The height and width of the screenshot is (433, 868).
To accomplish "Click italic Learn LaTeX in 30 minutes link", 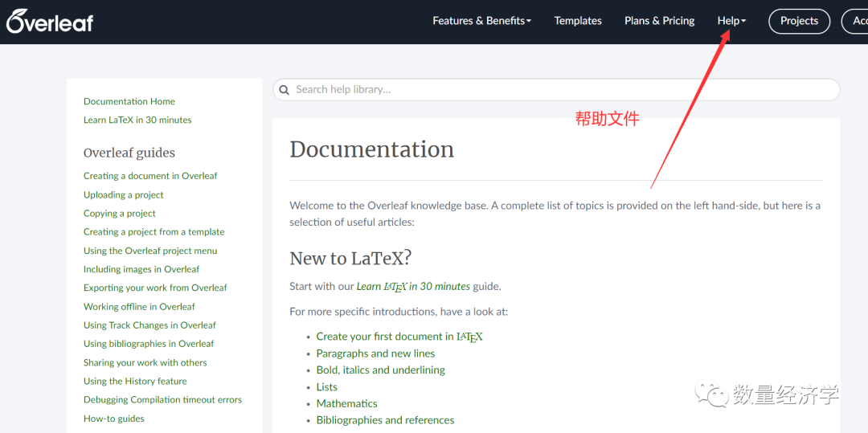I will (413, 287).
